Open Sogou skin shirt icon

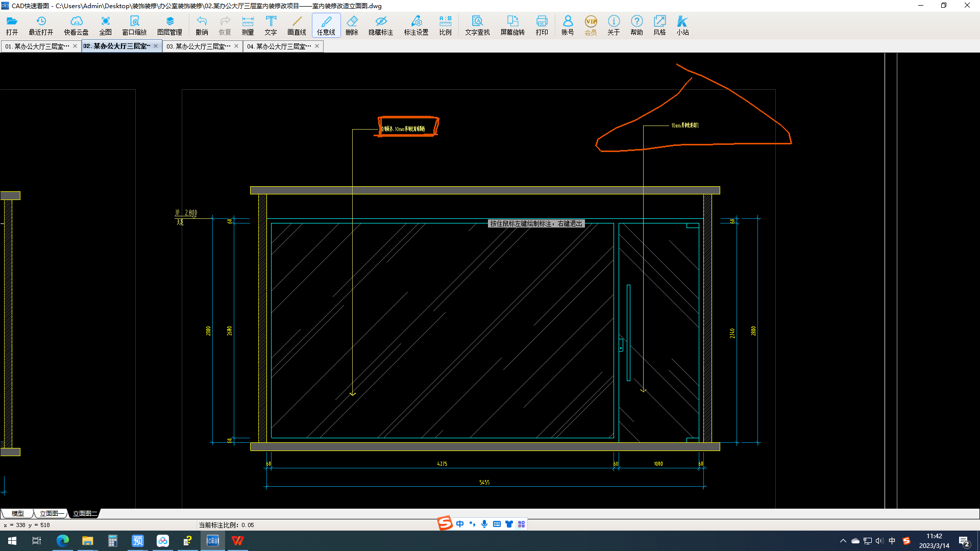point(509,524)
